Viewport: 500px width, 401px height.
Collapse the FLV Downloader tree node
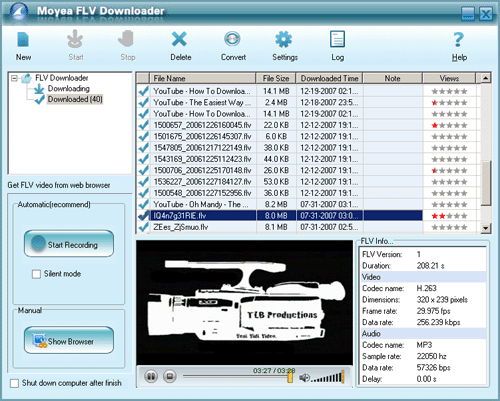coord(14,78)
